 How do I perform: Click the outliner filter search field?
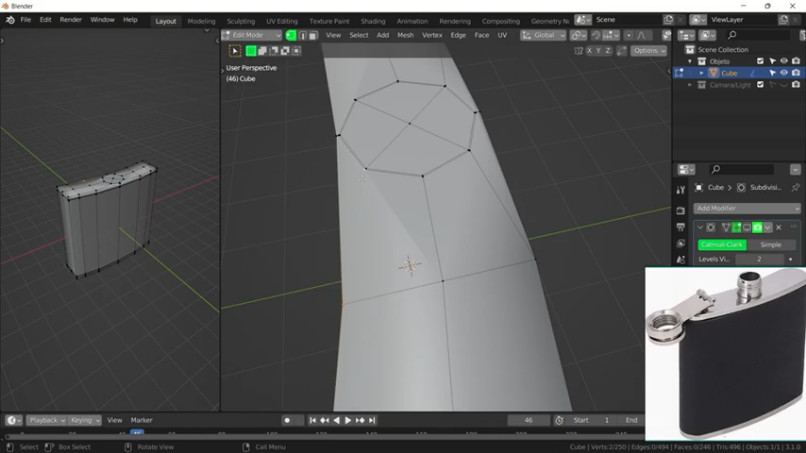tap(758, 35)
